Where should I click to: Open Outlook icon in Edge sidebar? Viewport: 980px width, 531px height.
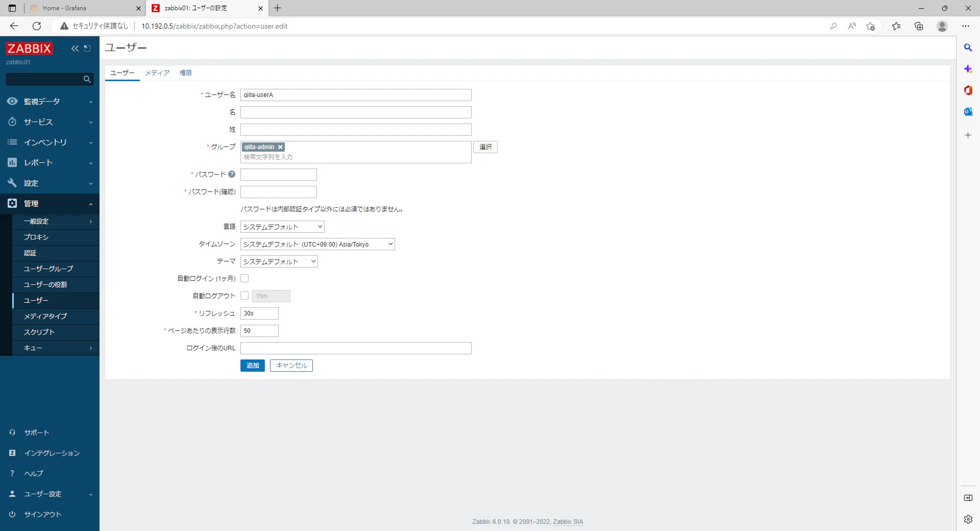pyautogui.click(x=968, y=112)
